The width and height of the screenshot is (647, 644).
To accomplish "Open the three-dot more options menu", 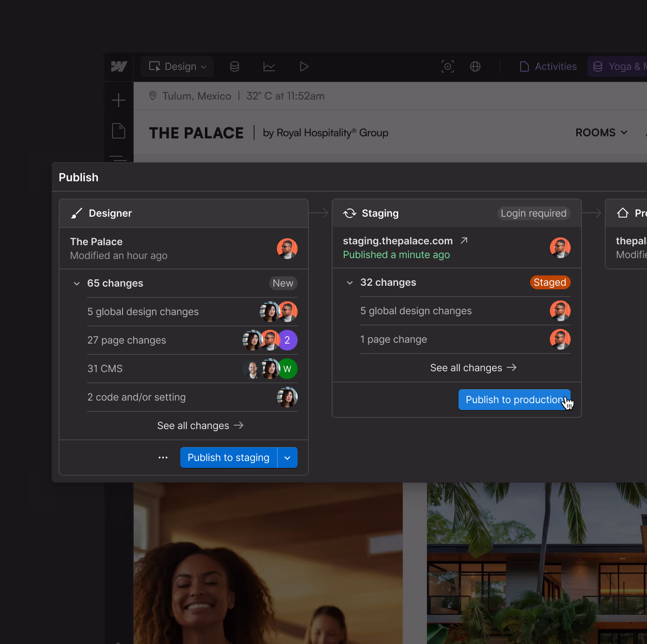I will (163, 458).
